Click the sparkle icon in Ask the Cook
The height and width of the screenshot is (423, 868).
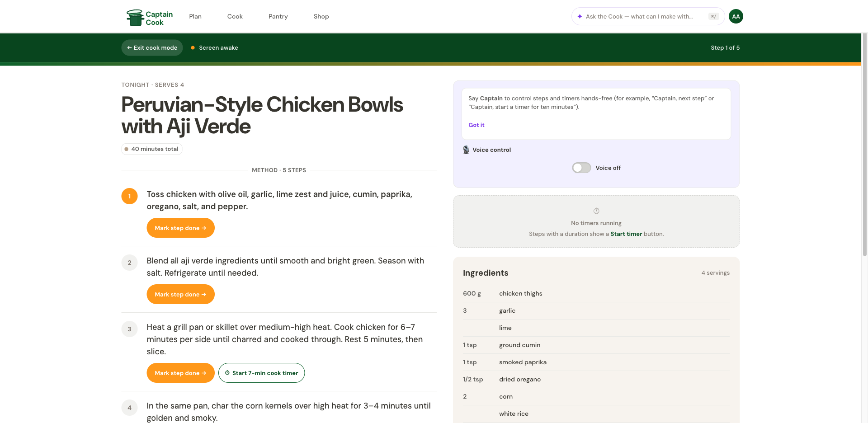(580, 16)
